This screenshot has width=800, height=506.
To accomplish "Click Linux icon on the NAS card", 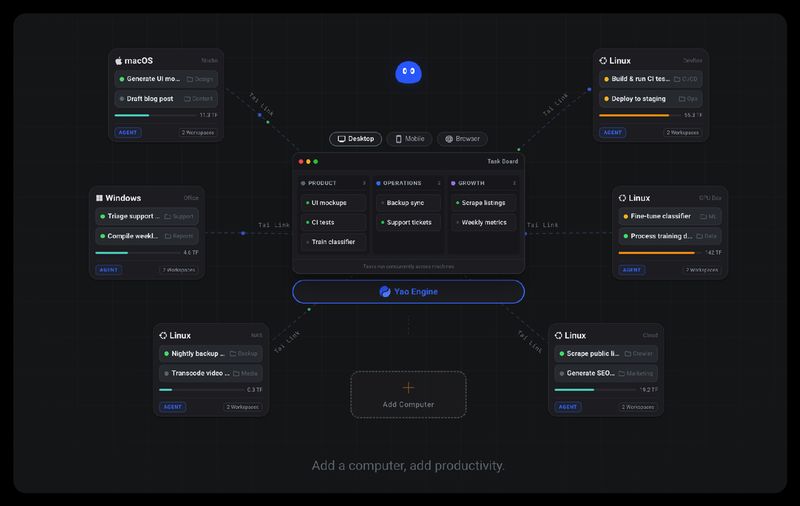I will [163, 335].
